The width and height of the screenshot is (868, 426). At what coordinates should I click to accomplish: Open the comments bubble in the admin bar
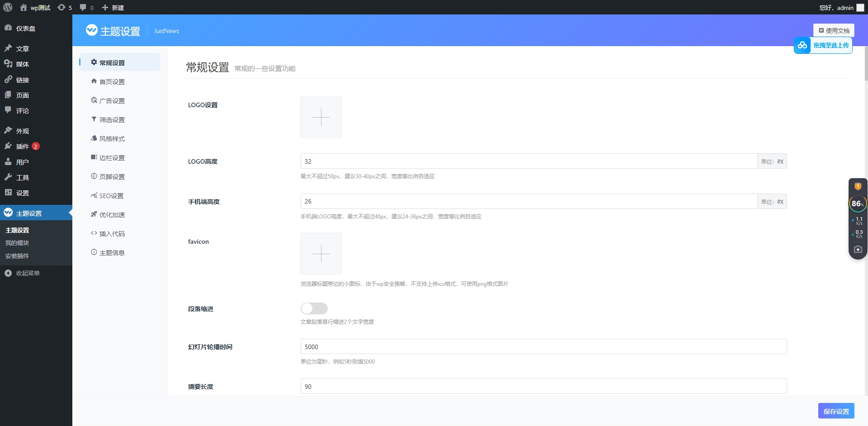[87, 8]
